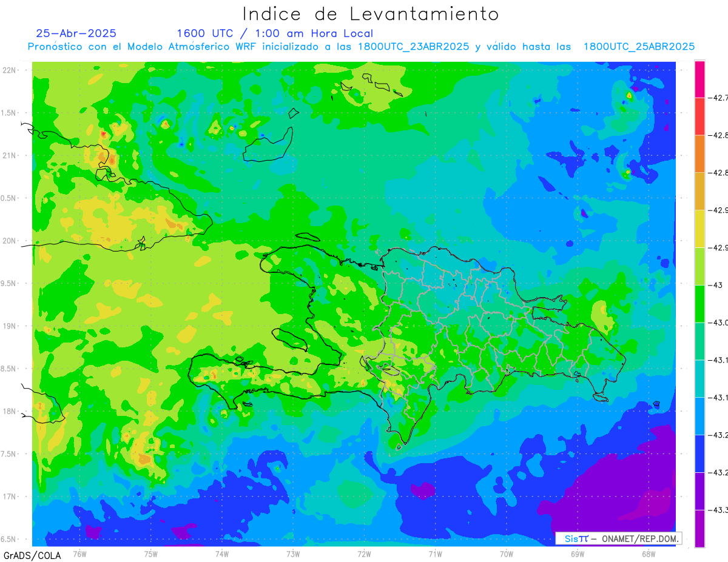Click the legend value '-43'
The width and height of the screenshot is (728, 562).
716,285
